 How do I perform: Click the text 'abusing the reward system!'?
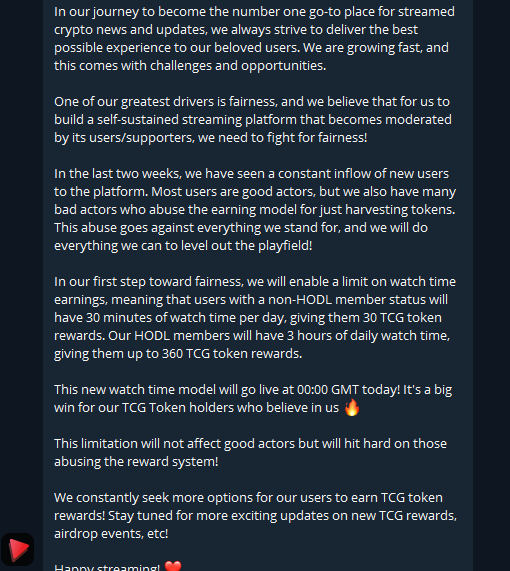136,462
